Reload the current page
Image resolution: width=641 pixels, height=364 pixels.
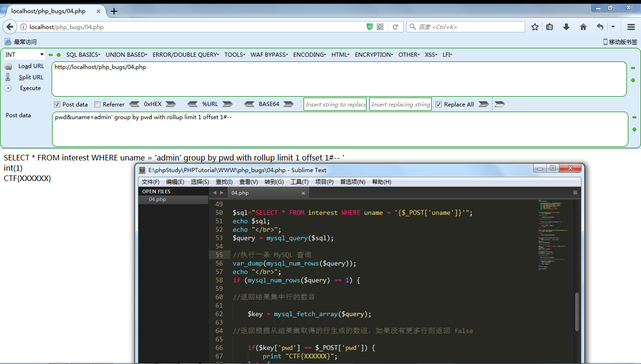tap(396, 27)
